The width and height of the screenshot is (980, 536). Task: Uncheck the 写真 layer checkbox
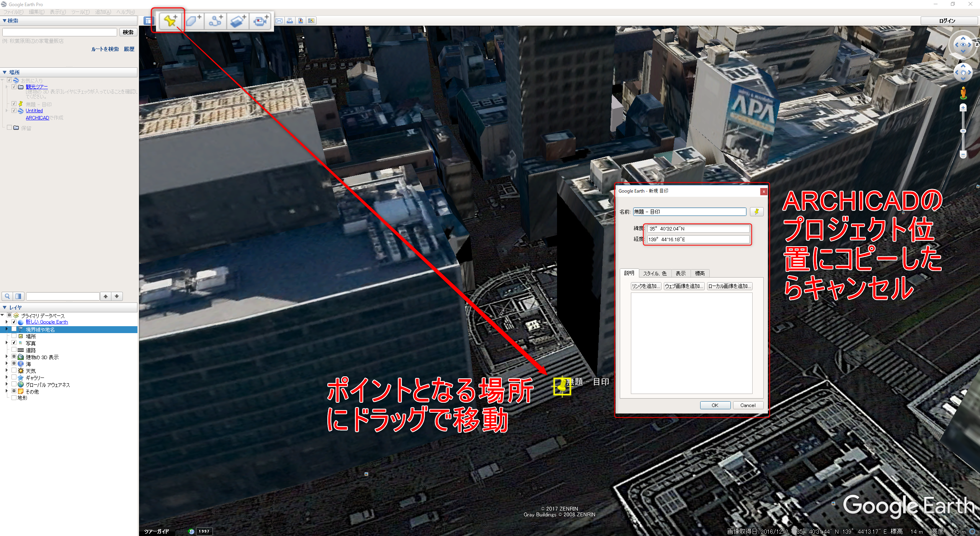pos(14,343)
